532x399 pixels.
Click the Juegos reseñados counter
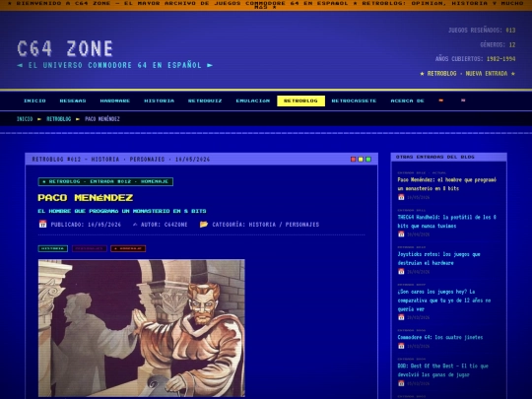tap(482, 31)
